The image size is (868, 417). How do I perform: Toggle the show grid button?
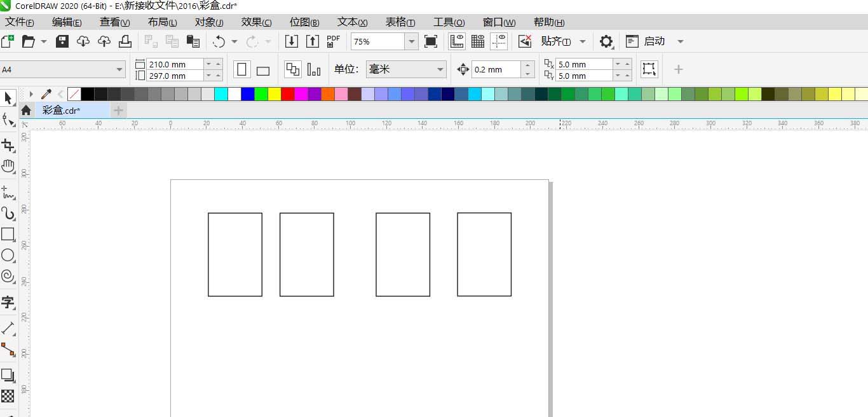point(478,41)
